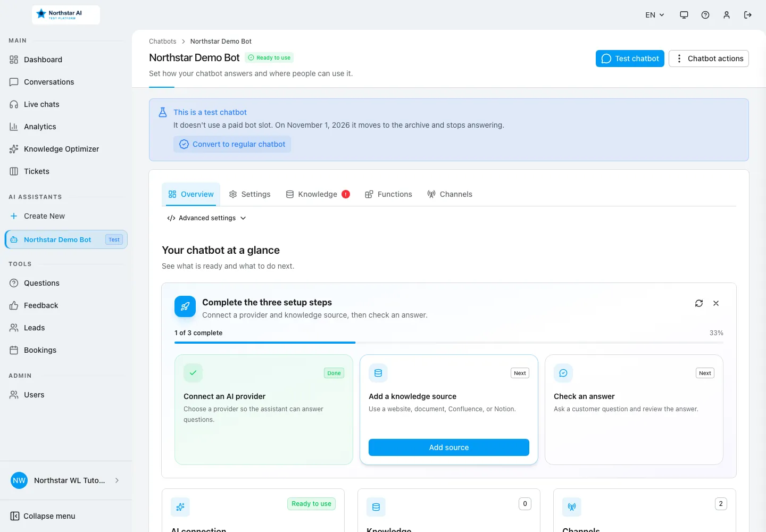This screenshot has height=532, width=766.
Task: Open the monitor display icon in top bar
Action: pos(684,15)
